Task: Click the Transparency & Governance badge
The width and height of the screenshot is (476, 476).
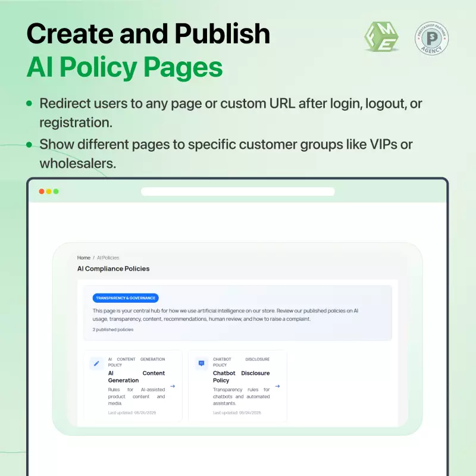Action: click(x=126, y=298)
